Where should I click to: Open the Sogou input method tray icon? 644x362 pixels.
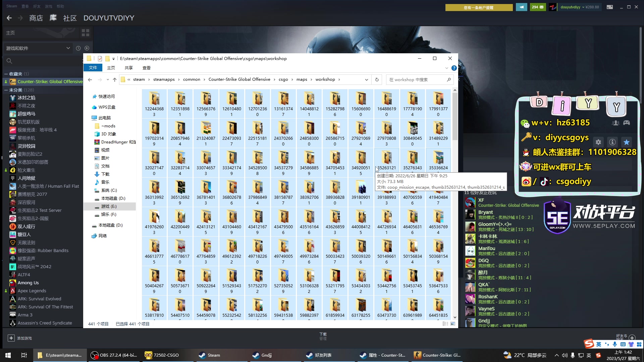pyautogui.click(x=598, y=355)
